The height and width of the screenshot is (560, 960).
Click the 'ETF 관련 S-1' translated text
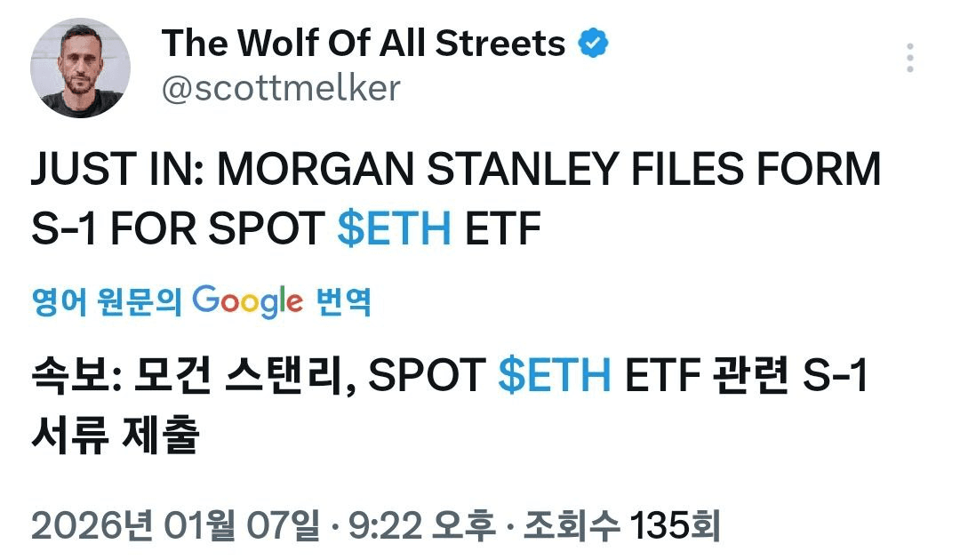[x=745, y=376]
